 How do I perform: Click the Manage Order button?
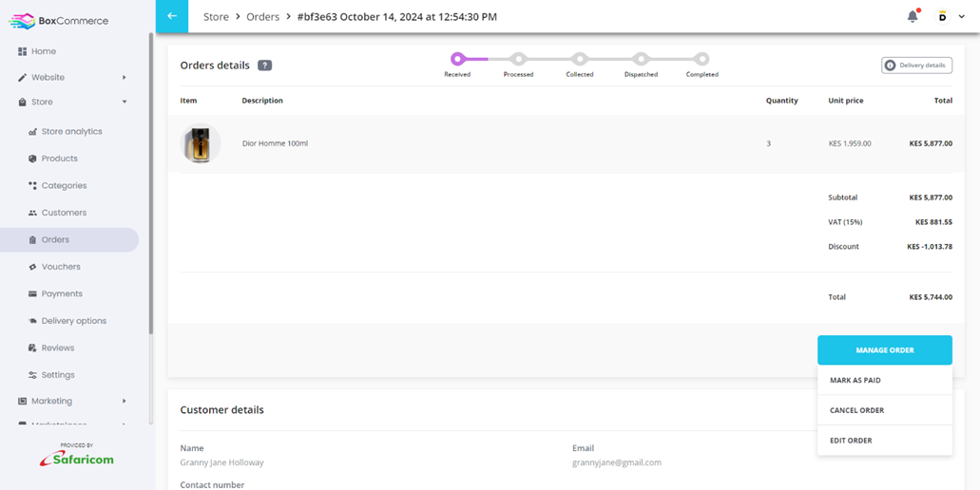884,350
